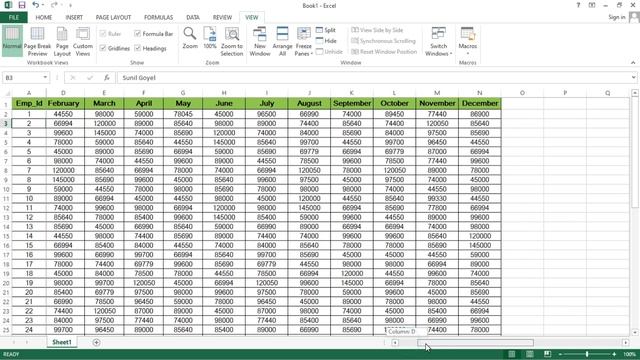Switch to the HOME tab

44,18
